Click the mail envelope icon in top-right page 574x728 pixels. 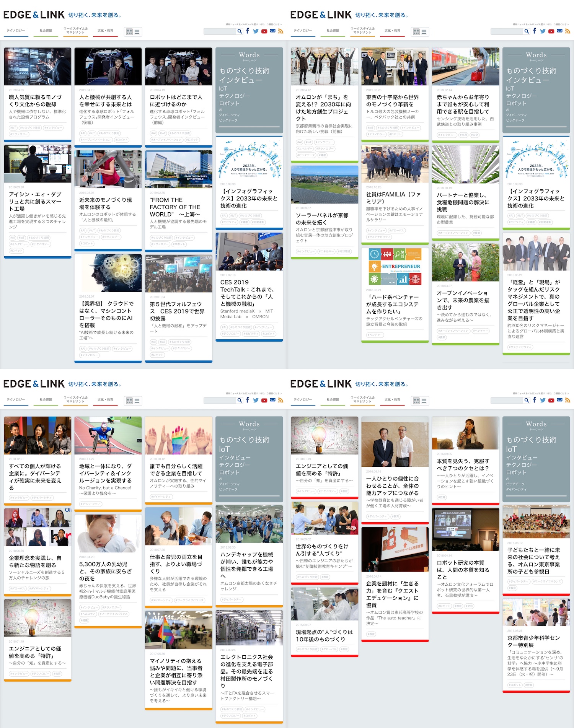pyautogui.click(x=559, y=31)
